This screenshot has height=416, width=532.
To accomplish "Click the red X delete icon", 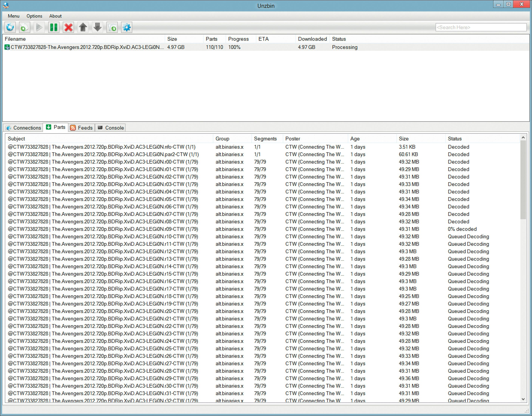I will coord(69,27).
